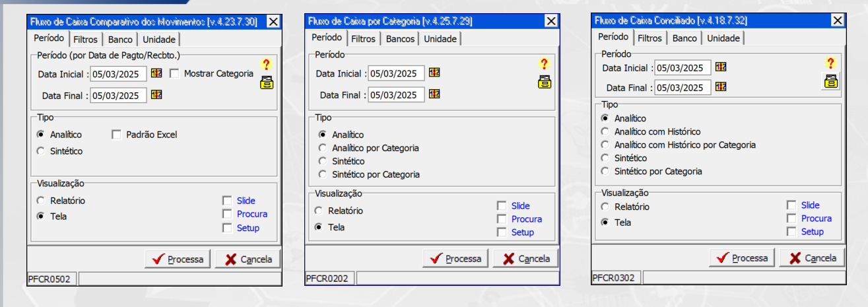Click help question mark icon in Conciliado window
The height and width of the screenshot is (307, 868).
pos(830,63)
